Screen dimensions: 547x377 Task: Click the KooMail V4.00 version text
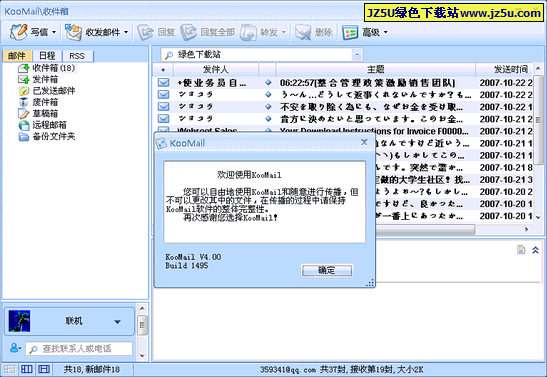point(193,257)
